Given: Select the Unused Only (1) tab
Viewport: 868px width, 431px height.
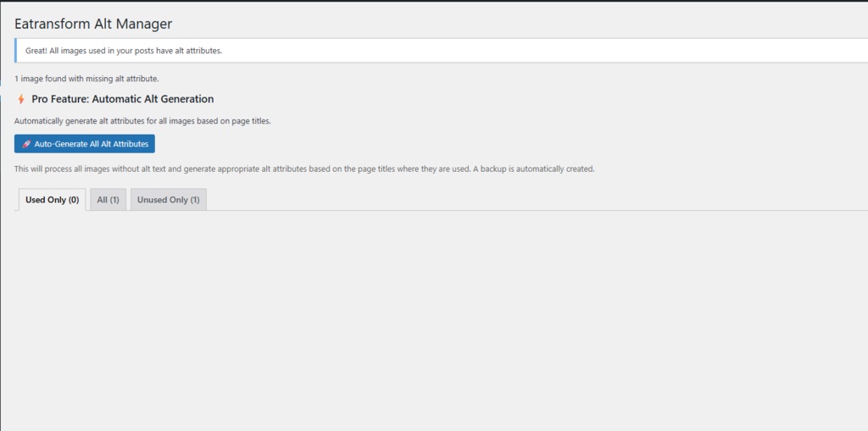Looking at the screenshot, I should point(169,200).
